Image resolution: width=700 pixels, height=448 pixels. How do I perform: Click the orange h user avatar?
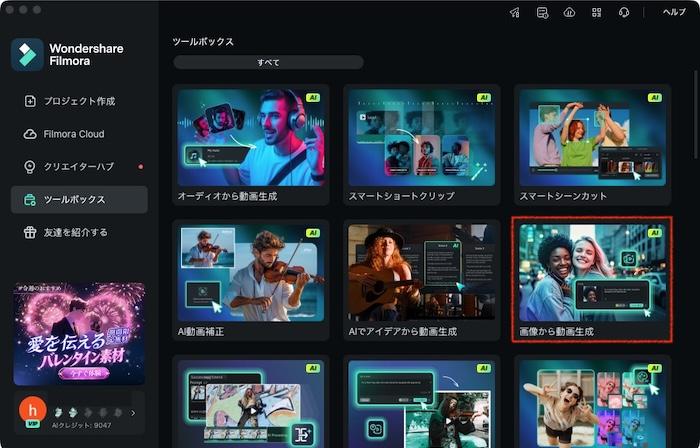tap(33, 410)
